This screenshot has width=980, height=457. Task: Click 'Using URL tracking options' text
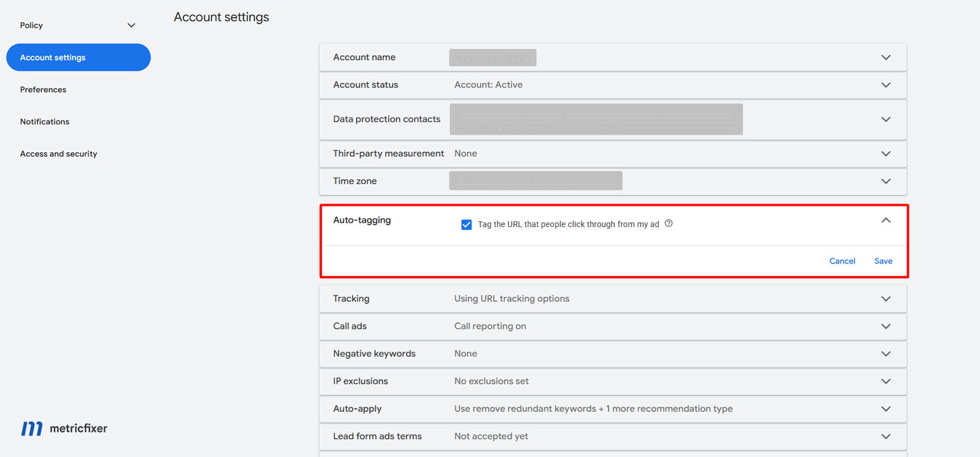(x=512, y=299)
